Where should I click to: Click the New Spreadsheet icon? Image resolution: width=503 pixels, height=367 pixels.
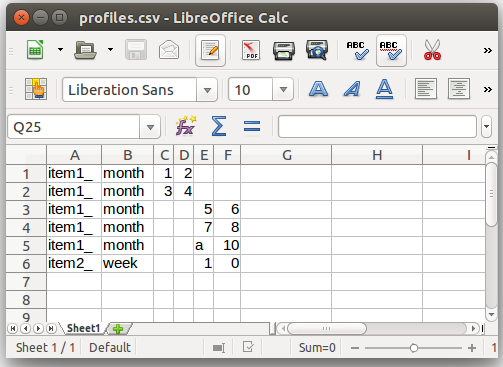coord(35,50)
